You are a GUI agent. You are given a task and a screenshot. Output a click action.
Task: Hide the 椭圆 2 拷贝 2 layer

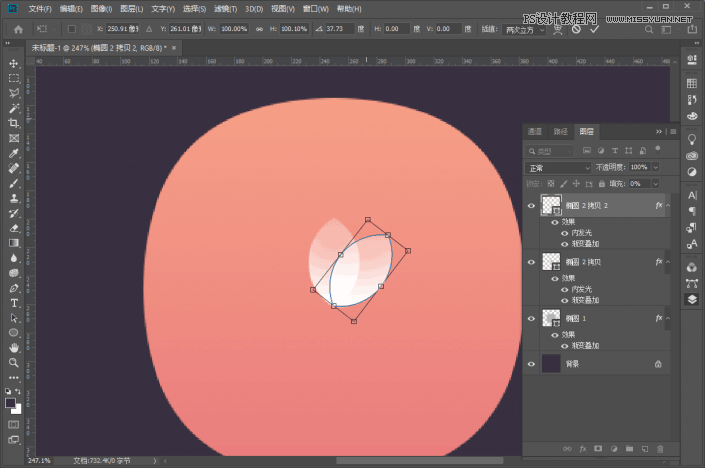532,204
